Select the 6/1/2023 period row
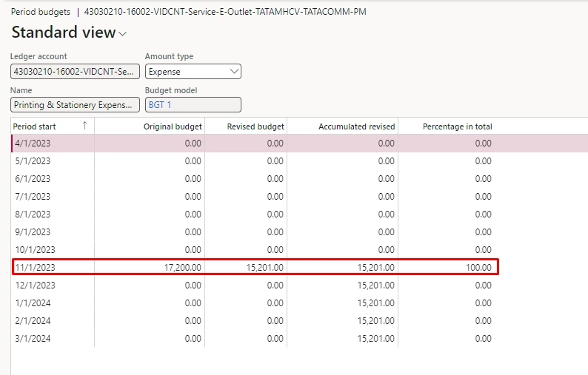The image size is (588, 375). [300, 179]
